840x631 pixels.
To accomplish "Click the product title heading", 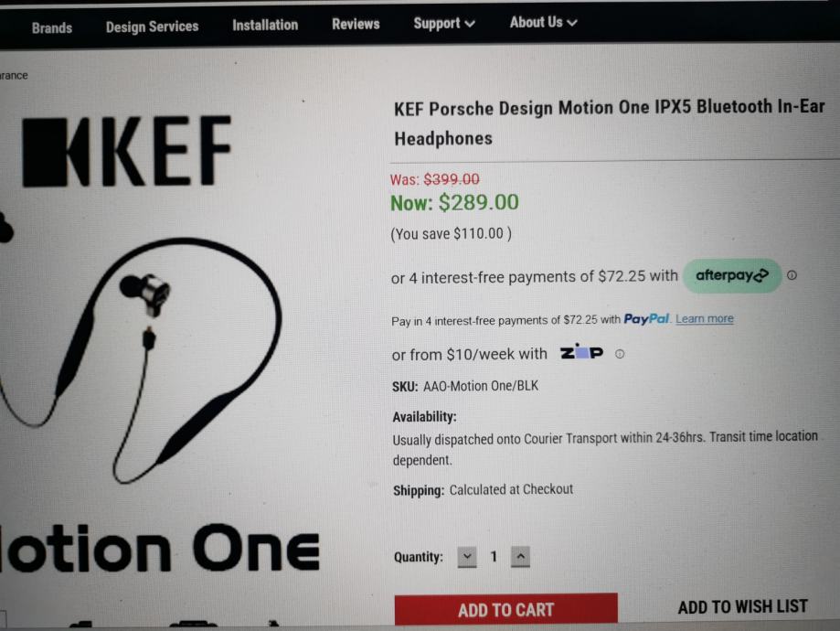I will [609, 123].
